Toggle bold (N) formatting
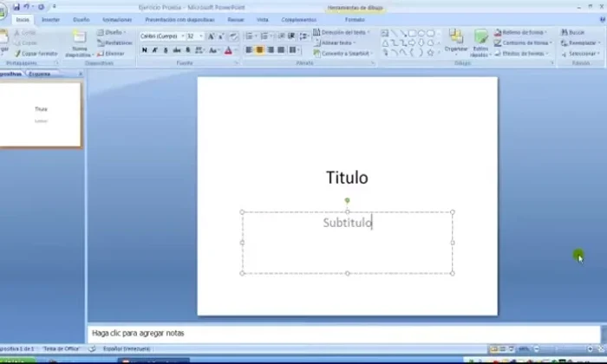Viewport: 607px width, 364px height. [144, 50]
